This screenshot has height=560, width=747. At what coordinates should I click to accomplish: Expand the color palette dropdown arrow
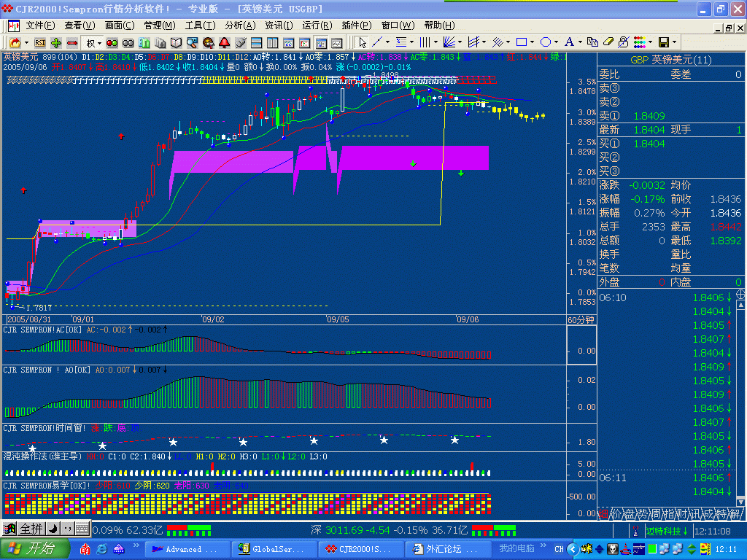point(650,43)
